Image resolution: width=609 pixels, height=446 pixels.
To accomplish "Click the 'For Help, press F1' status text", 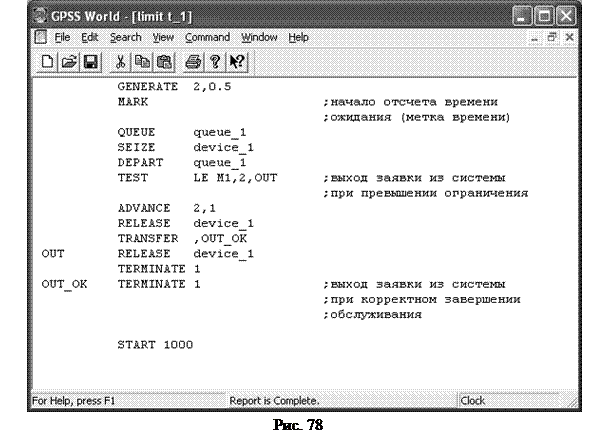I will click(x=73, y=401).
